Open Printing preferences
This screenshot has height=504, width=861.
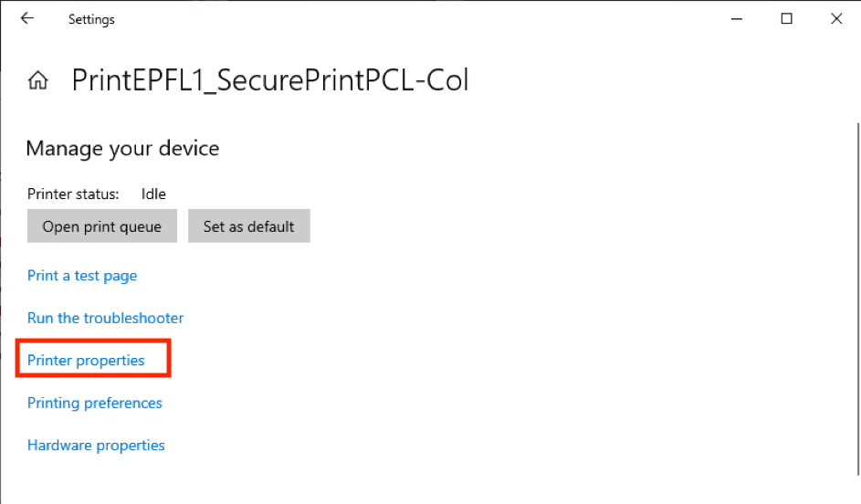[x=95, y=404]
